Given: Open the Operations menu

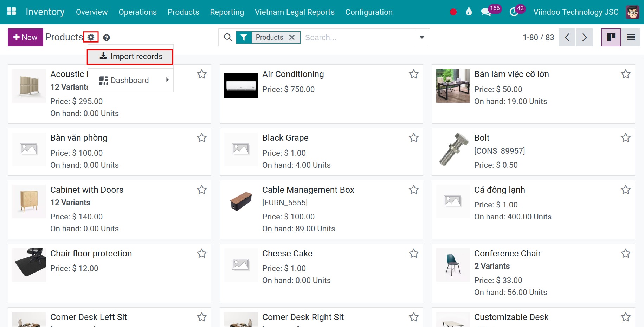Looking at the screenshot, I should [137, 12].
